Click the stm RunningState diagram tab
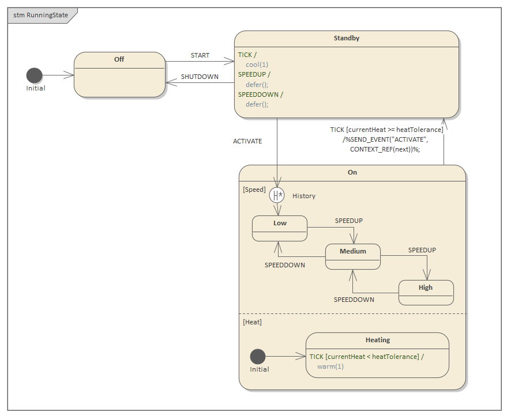This screenshot has width=511, height=420. 40,16
